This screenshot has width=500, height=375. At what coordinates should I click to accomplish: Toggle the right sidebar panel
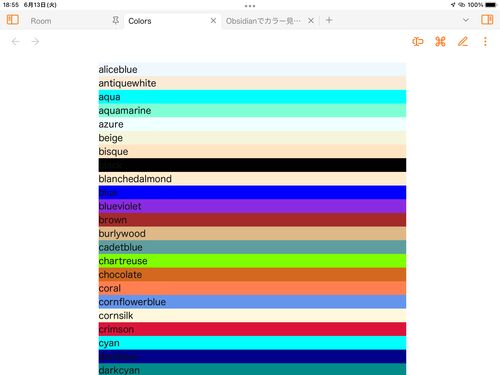[x=487, y=20]
